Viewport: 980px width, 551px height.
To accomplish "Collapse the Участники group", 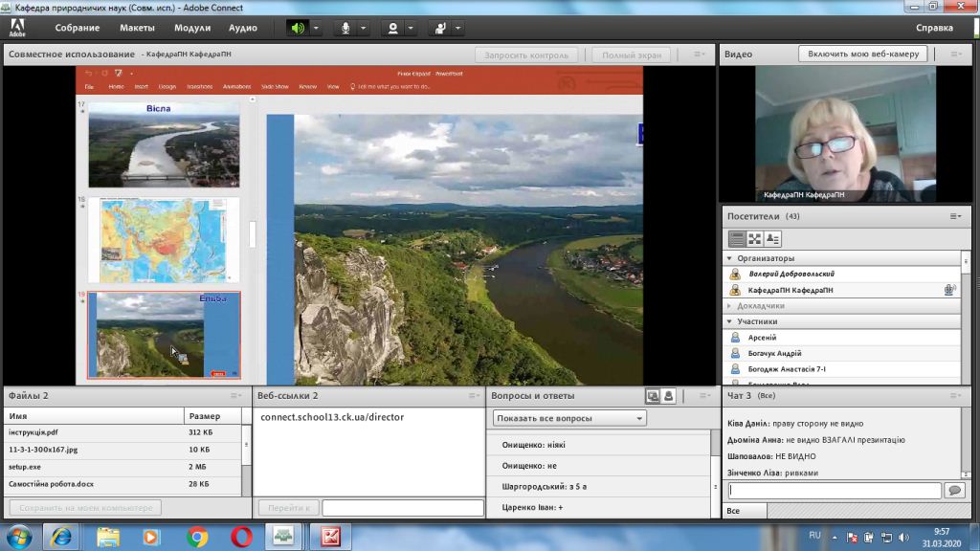I will [729, 321].
